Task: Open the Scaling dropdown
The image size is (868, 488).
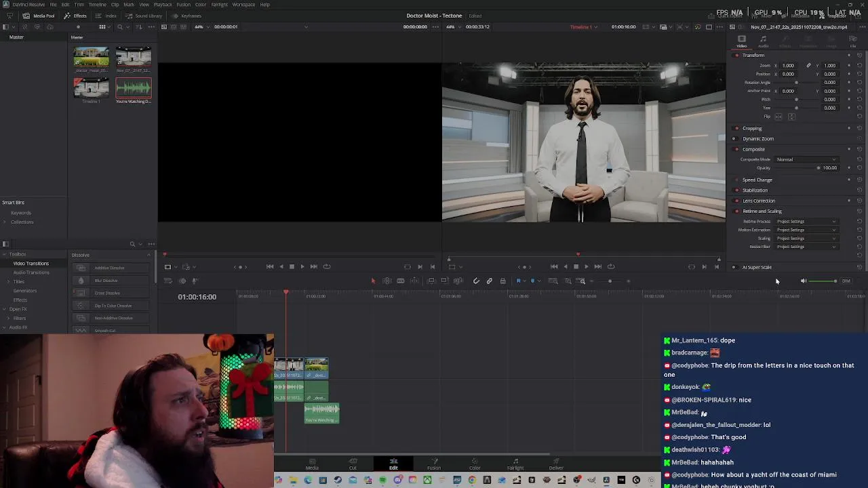Action: [x=806, y=239]
